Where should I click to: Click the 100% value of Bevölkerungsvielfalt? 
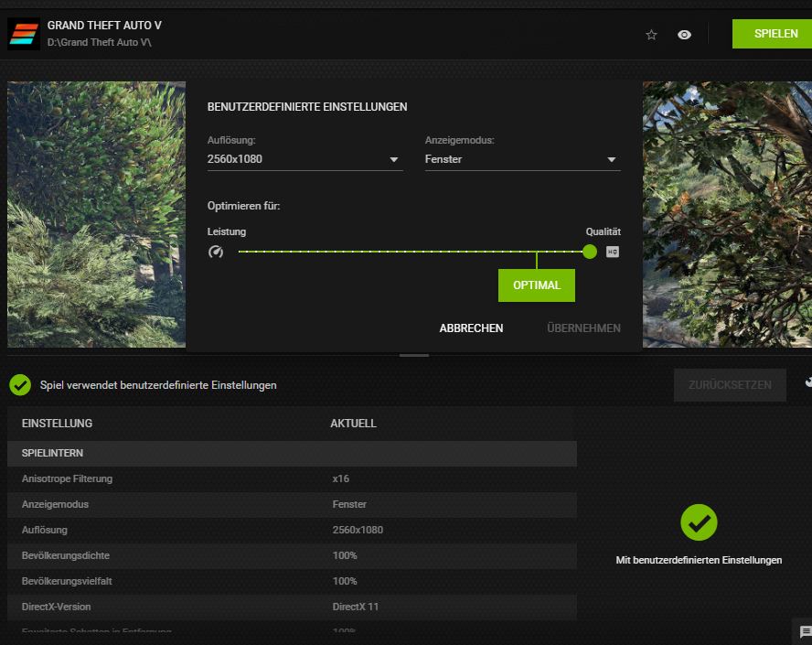click(345, 581)
